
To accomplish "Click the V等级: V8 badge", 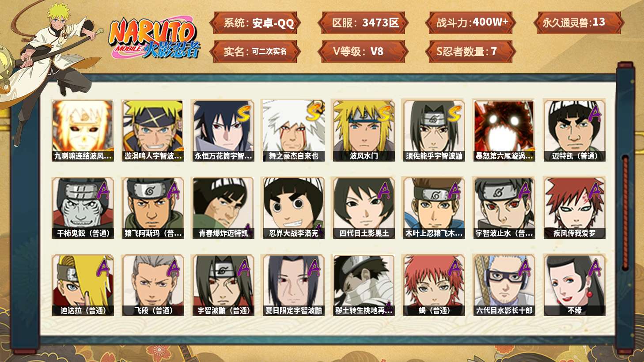I will click(363, 52).
